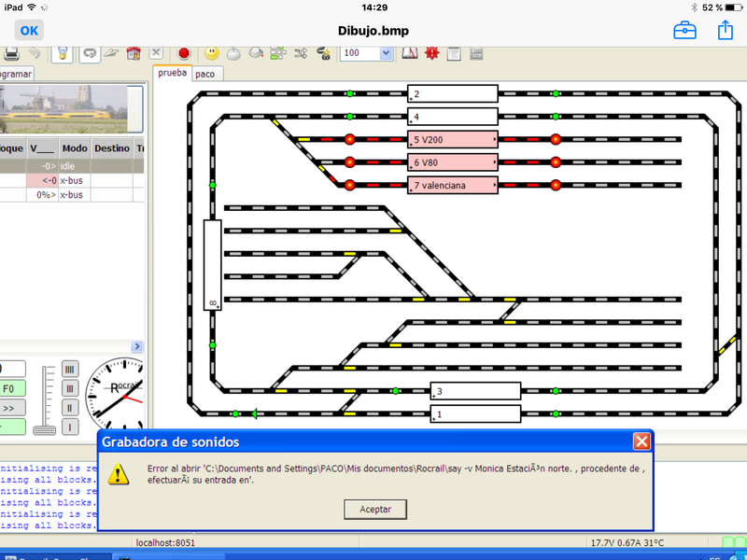The image size is (747, 560).
Task: Click block 1 on the track plan
Action: (x=475, y=413)
